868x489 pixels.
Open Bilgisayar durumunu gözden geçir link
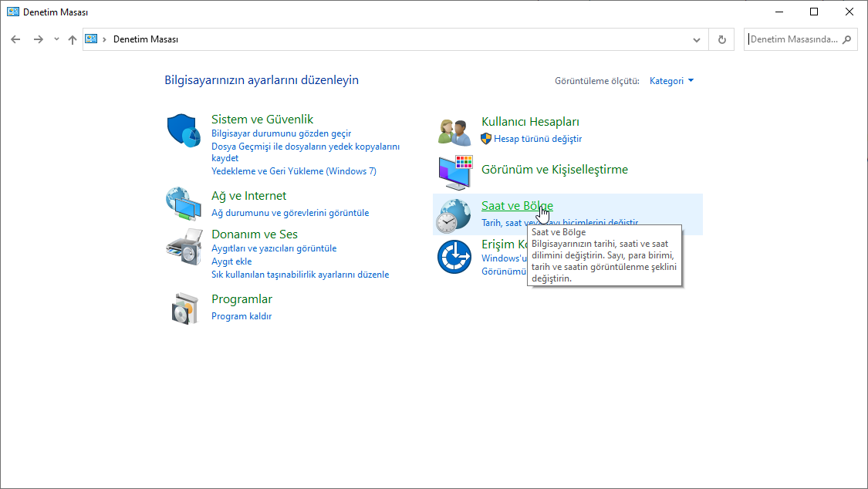281,133
